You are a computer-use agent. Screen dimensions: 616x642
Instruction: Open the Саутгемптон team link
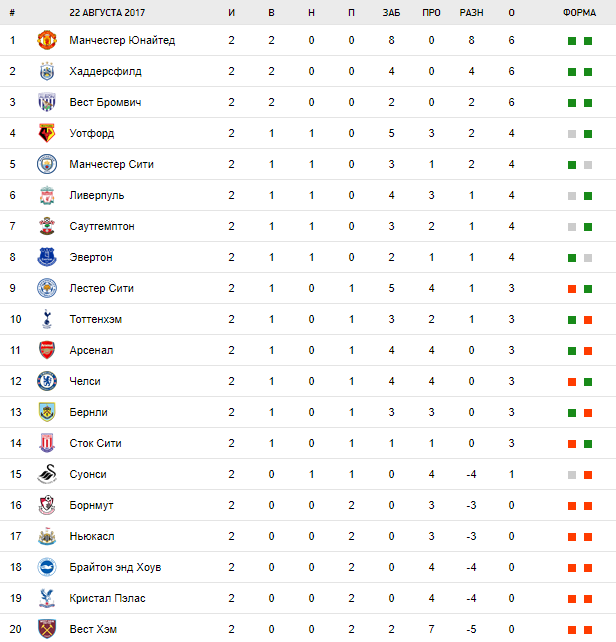pyautogui.click(x=102, y=227)
